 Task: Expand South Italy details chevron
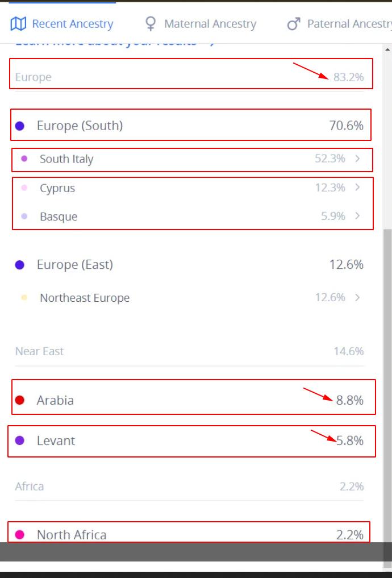(357, 159)
